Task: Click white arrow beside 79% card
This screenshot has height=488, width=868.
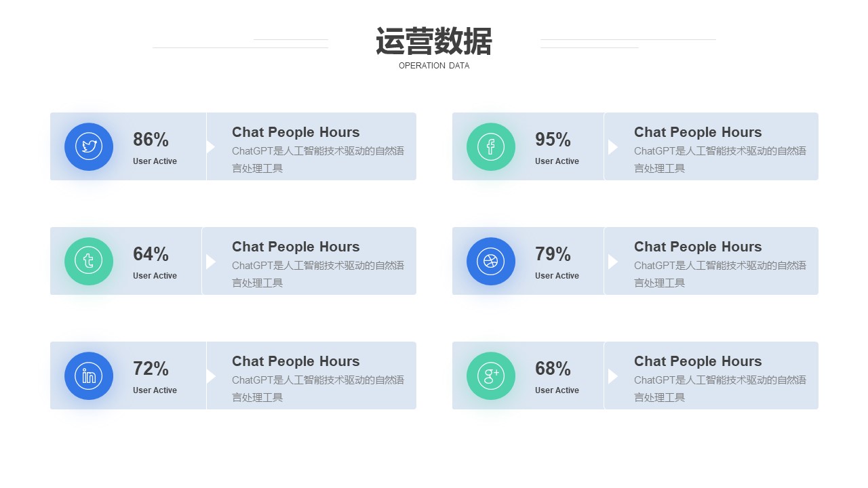Action: click(612, 261)
